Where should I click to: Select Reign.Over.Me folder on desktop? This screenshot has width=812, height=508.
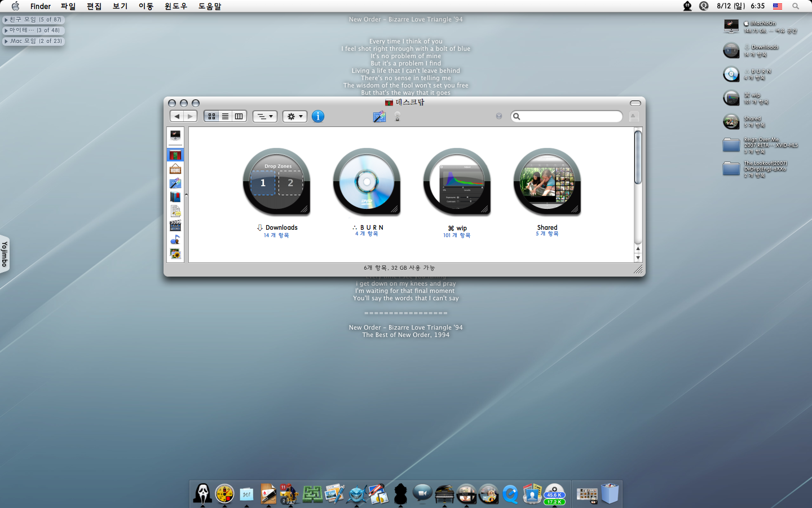click(x=731, y=145)
